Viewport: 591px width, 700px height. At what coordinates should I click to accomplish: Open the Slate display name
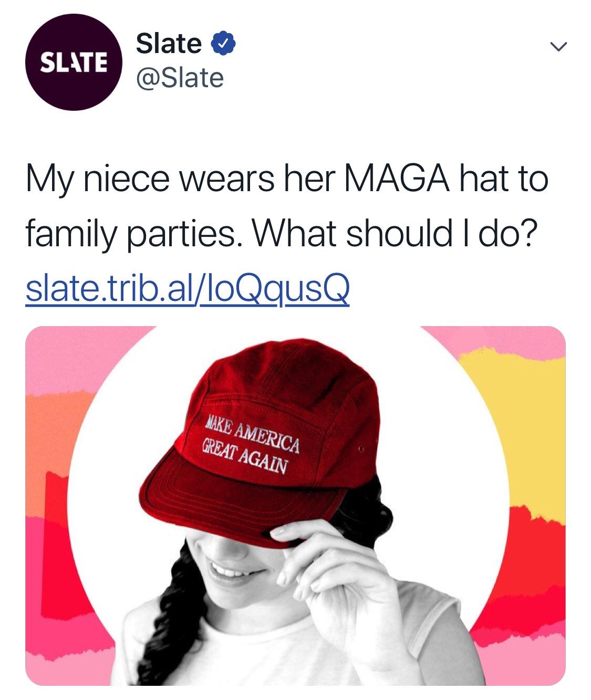[168, 44]
